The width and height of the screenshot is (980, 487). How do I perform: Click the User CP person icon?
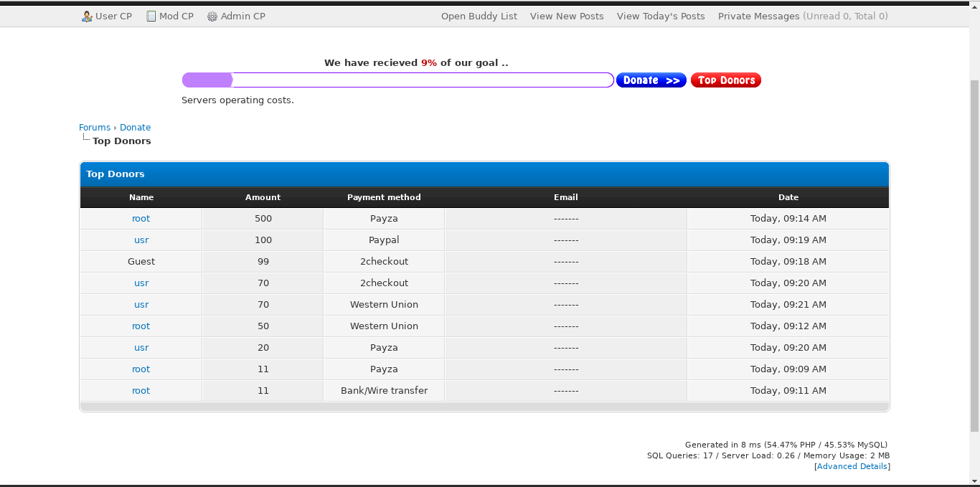click(x=87, y=16)
